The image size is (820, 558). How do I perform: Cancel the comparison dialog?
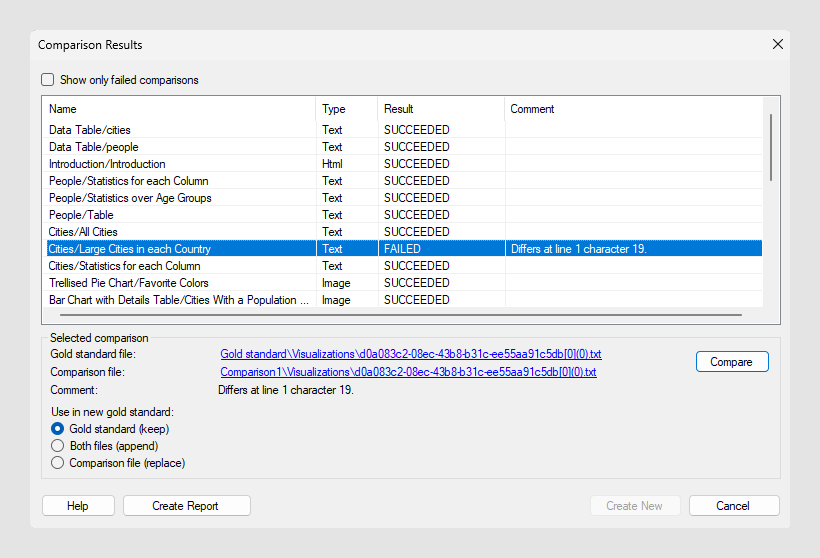(734, 506)
